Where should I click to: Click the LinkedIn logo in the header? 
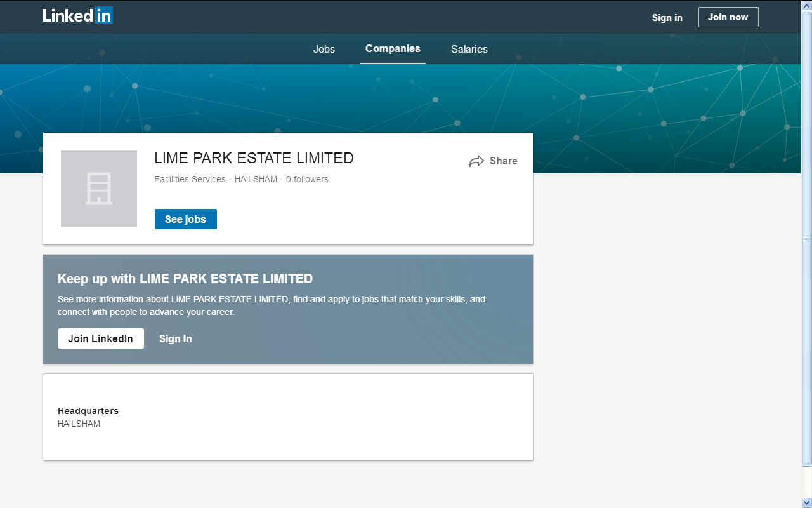pyautogui.click(x=77, y=16)
